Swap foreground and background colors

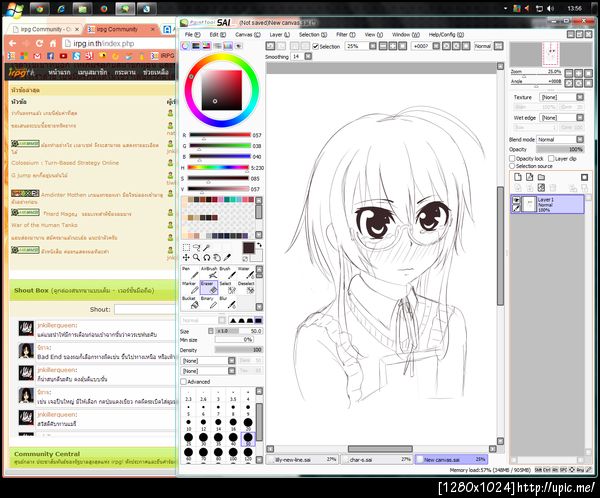point(259,245)
